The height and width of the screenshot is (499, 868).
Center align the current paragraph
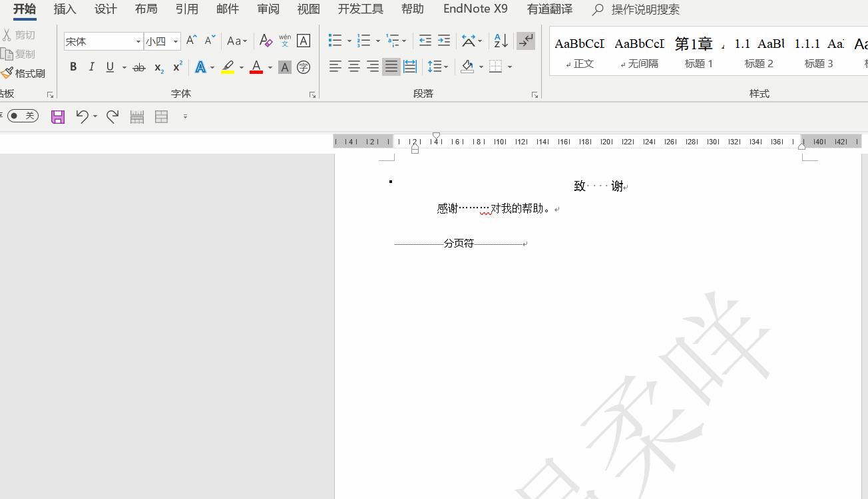click(354, 66)
